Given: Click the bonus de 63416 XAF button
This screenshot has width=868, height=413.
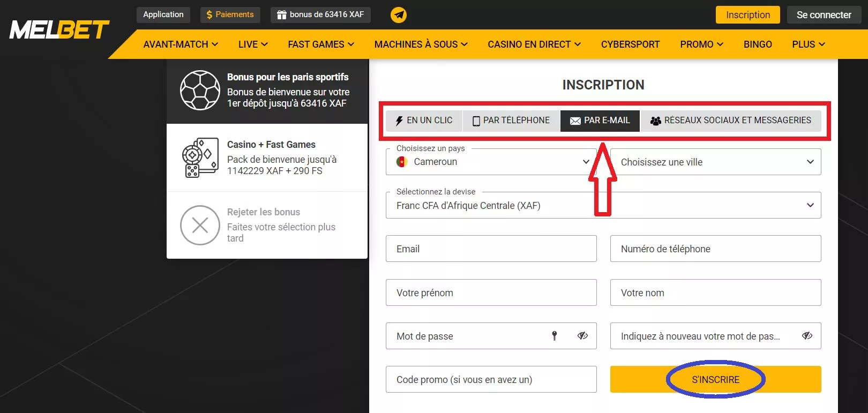Looking at the screenshot, I should tap(320, 14).
